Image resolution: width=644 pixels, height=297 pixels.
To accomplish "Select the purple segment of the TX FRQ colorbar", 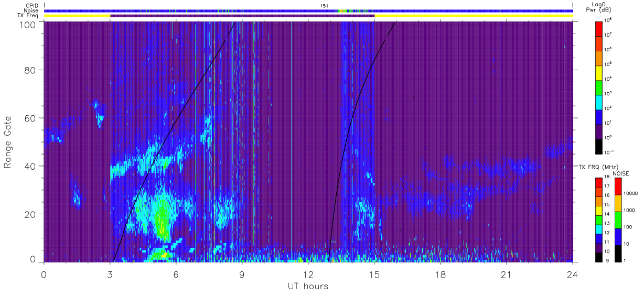I will click(599, 248).
